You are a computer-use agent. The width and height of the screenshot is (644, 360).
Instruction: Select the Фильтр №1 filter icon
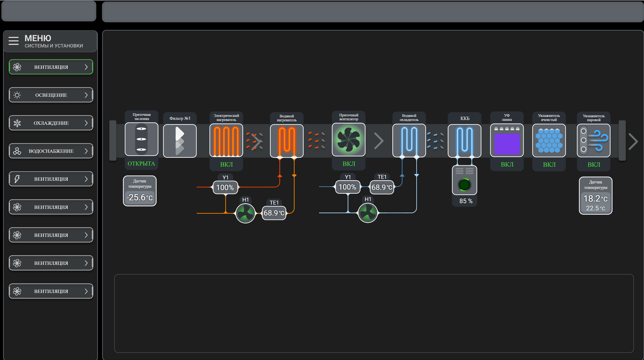[180, 141]
